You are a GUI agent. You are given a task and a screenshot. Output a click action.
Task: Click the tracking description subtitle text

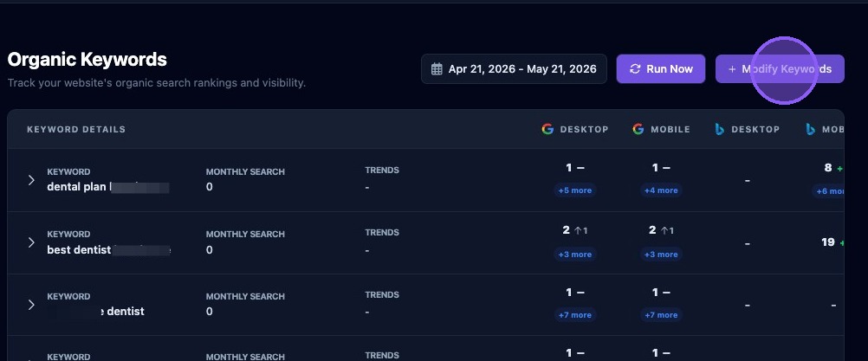[x=157, y=83]
